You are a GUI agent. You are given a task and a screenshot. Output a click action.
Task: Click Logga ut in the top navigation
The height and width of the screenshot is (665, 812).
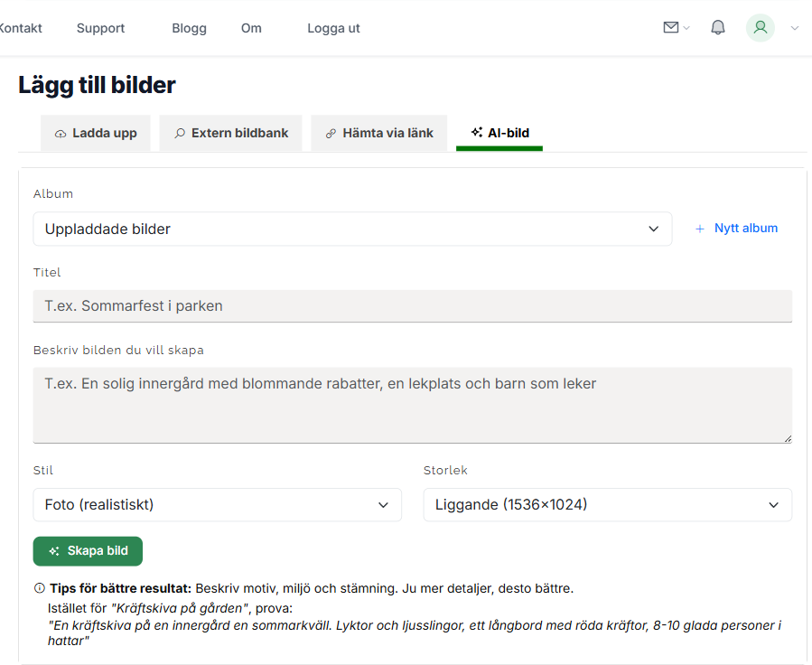(332, 28)
